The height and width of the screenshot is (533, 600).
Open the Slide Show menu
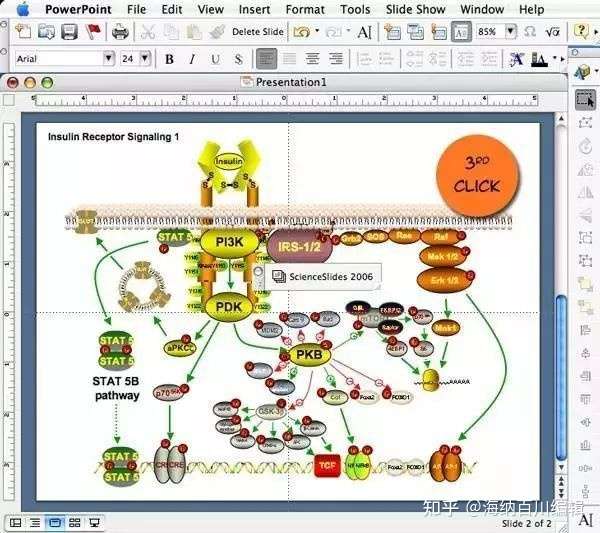coord(416,9)
